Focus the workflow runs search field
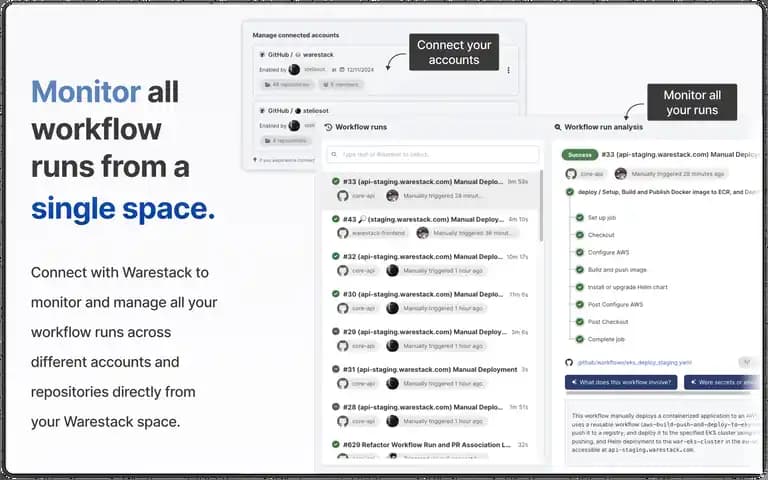This screenshot has width=768, height=480. click(x=433, y=154)
